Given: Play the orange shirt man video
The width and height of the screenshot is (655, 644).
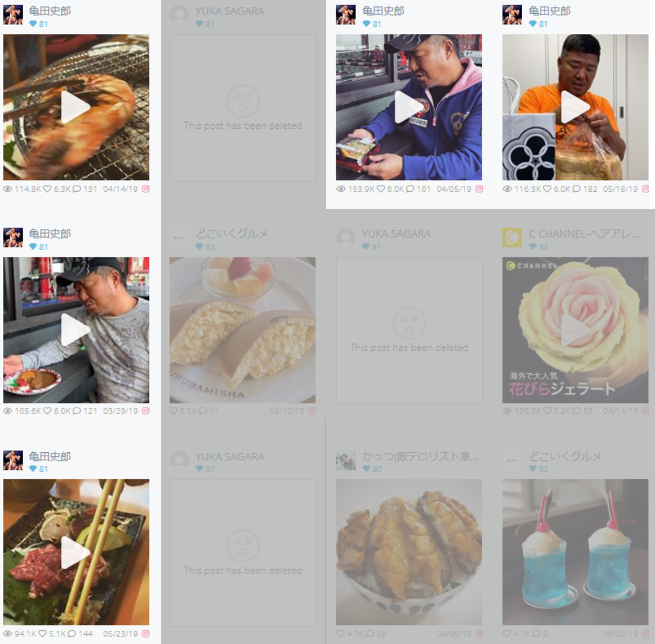Looking at the screenshot, I should point(575,108).
